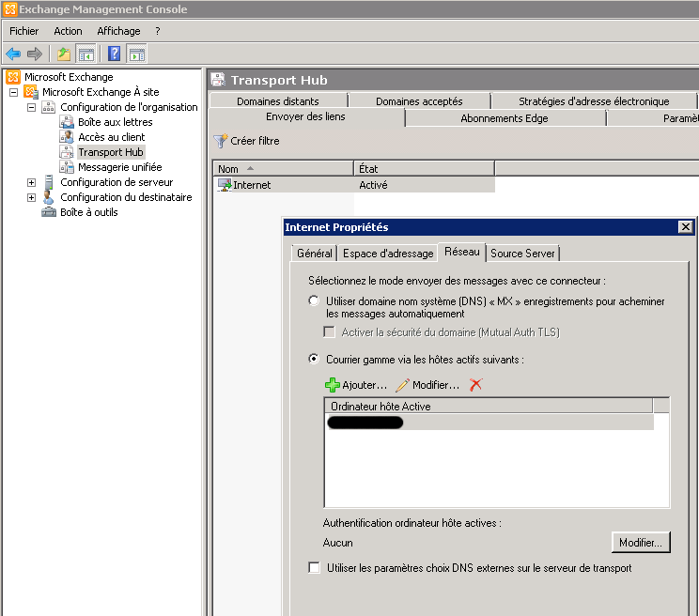699x616 pixels.
Task: Expand the Configuration de serveur node
Action: (31, 182)
